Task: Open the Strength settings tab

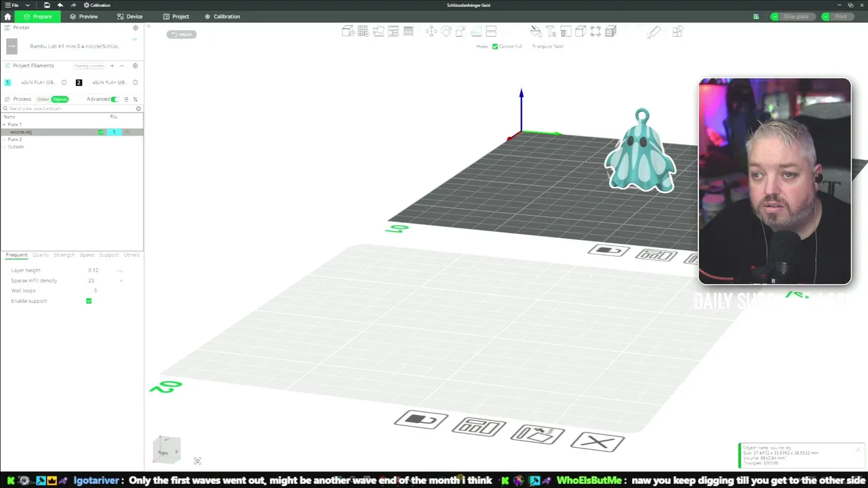Action: pos(64,255)
